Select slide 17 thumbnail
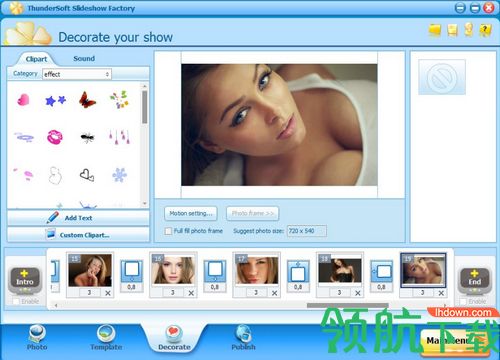 point(257,270)
